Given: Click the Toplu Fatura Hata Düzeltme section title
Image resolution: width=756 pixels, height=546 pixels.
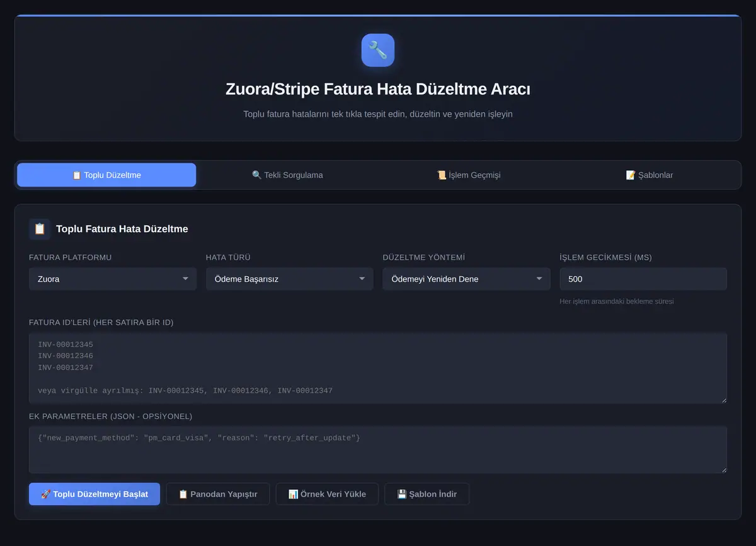Looking at the screenshot, I should pos(122,229).
